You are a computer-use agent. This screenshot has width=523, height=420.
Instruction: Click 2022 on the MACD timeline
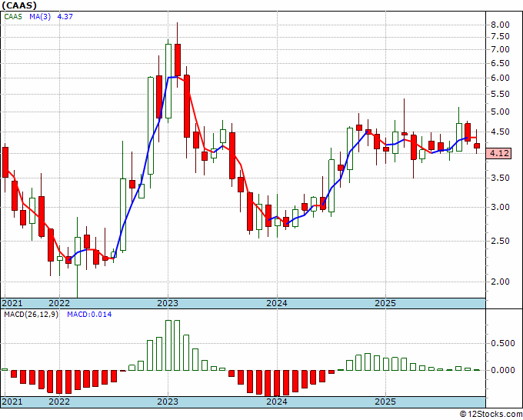coord(59,402)
